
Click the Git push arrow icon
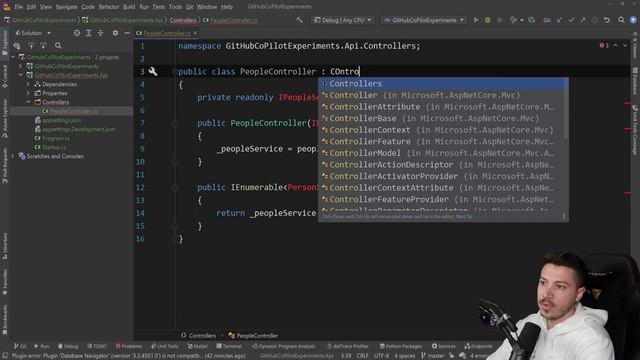[582, 20]
